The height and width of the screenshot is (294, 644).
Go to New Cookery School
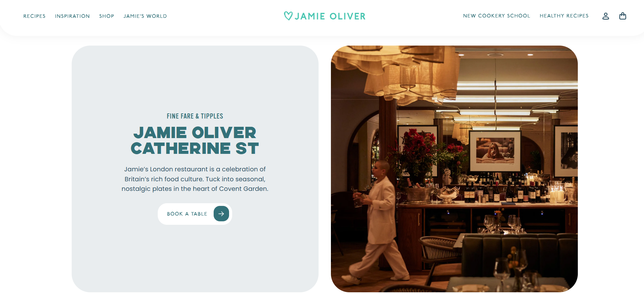tap(497, 16)
